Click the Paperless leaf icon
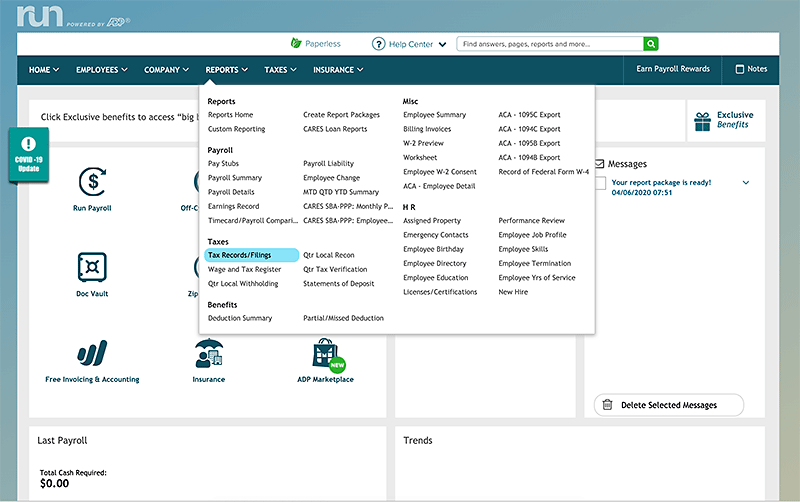 click(296, 43)
